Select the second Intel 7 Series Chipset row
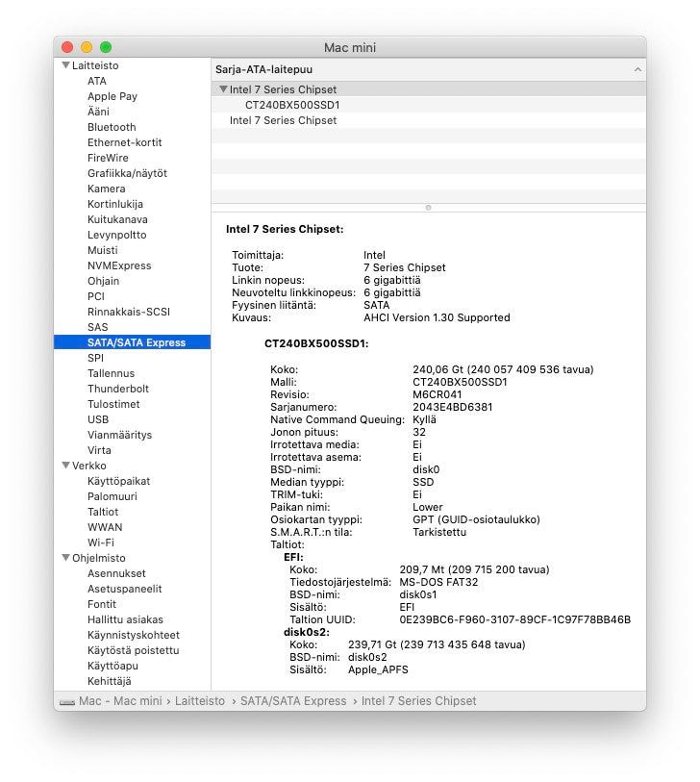Image resolution: width=700 pixels, height=782 pixels. click(429, 120)
